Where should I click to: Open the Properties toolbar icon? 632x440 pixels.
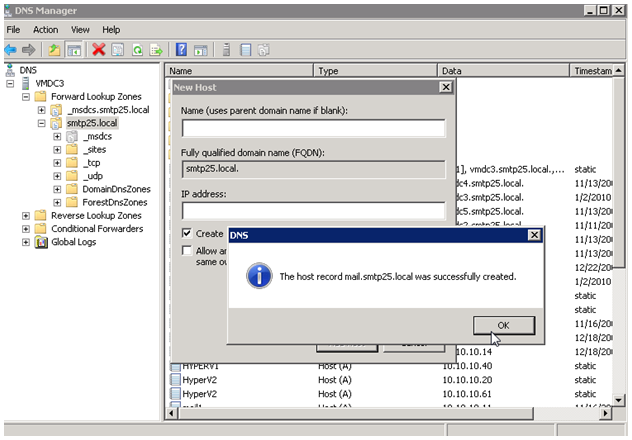coord(118,50)
